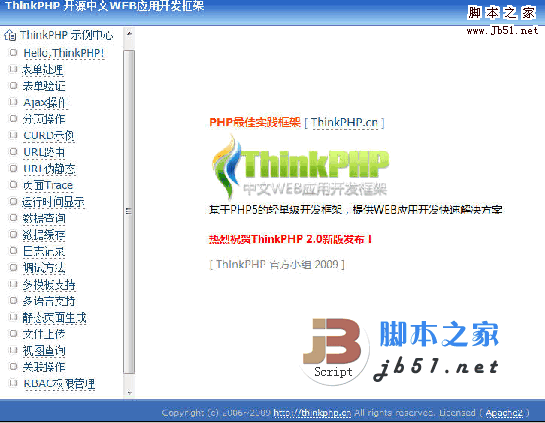Select 运行时间显示 in the sidebar
The height and width of the screenshot is (423, 545).
53,202
